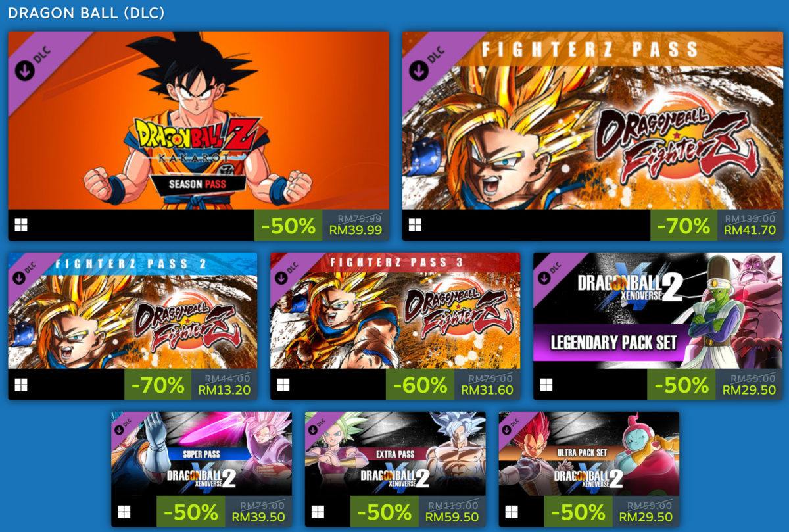Viewport: 789px width, 532px height.
Task: Click the -50% discount on Kakarot Season Pass
Action: (x=288, y=226)
